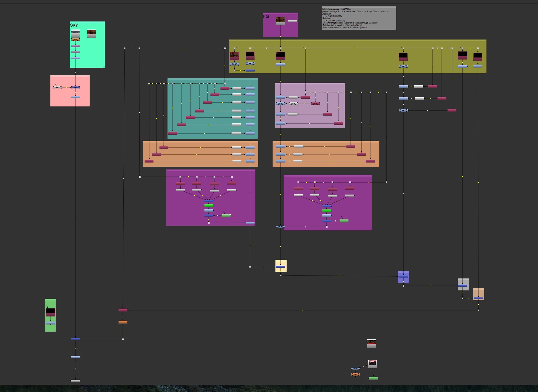Click the black thumbnail node in green backdrop
538x392 pixels.
(x=50, y=312)
